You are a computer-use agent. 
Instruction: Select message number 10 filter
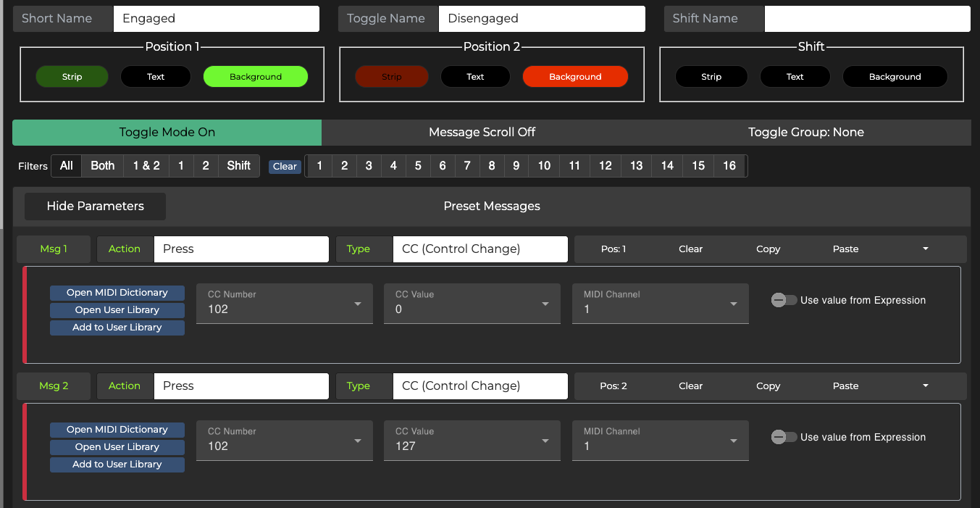(544, 166)
